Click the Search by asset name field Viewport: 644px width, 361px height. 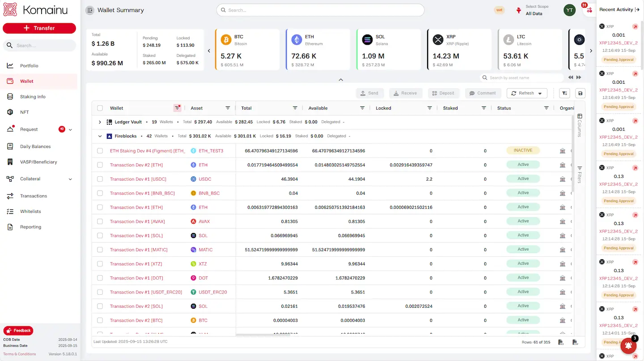click(x=523, y=78)
